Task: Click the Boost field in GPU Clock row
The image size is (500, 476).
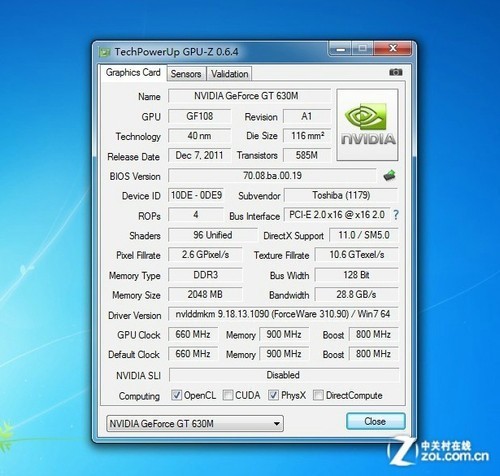Action: pos(373,334)
